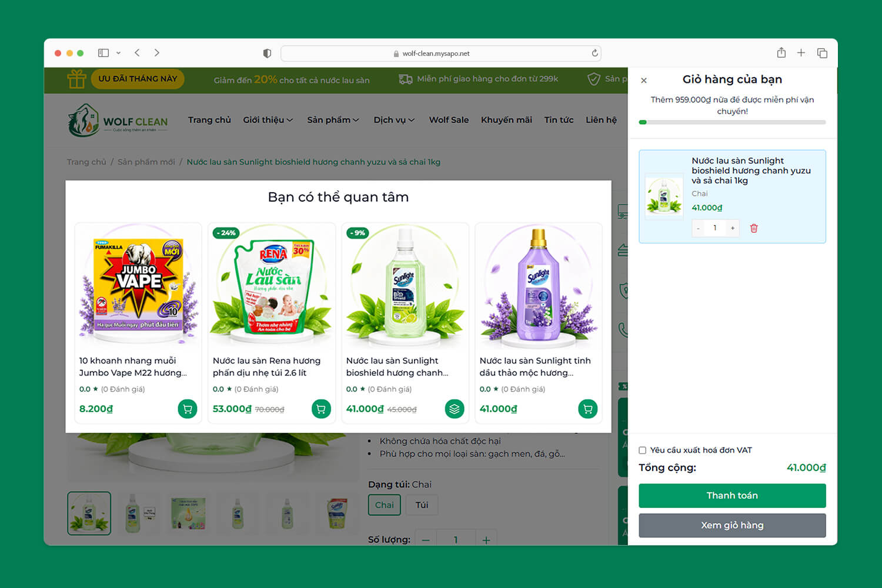Click the free delivery truck icon
Screen dimensions: 882x588
[406, 79]
